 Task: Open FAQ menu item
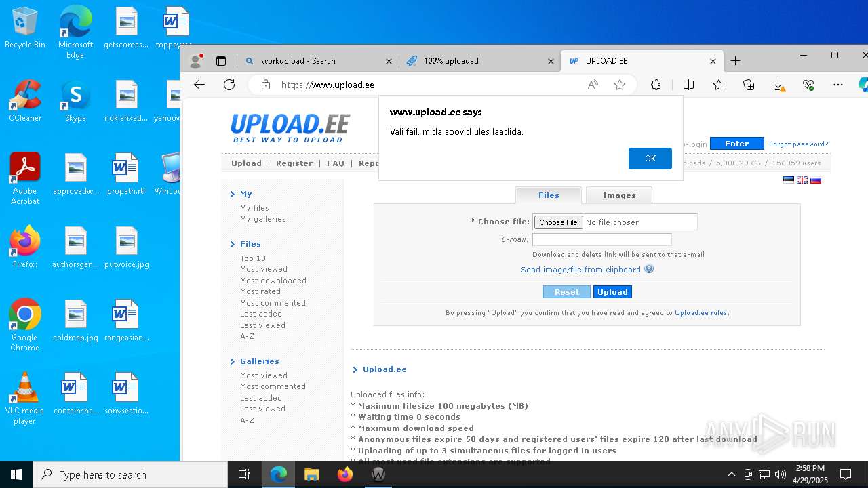click(x=336, y=163)
